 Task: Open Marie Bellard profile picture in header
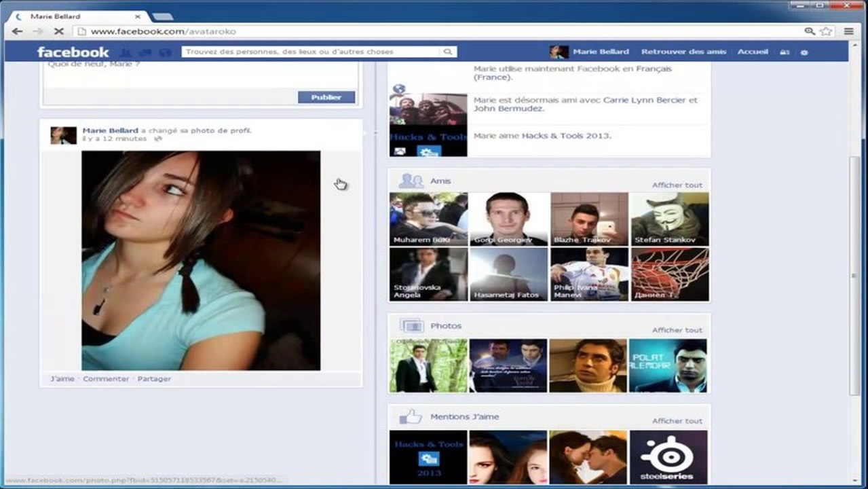click(559, 52)
